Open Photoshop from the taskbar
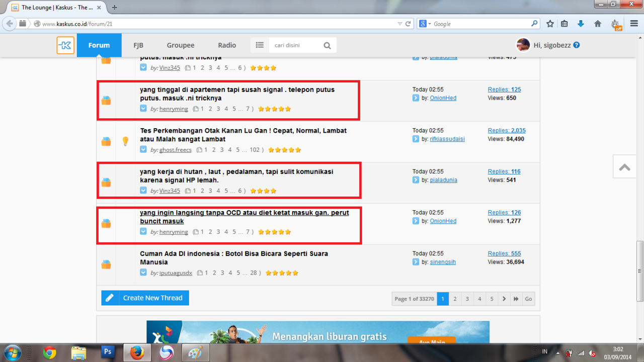644x362 pixels. coord(107,352)
